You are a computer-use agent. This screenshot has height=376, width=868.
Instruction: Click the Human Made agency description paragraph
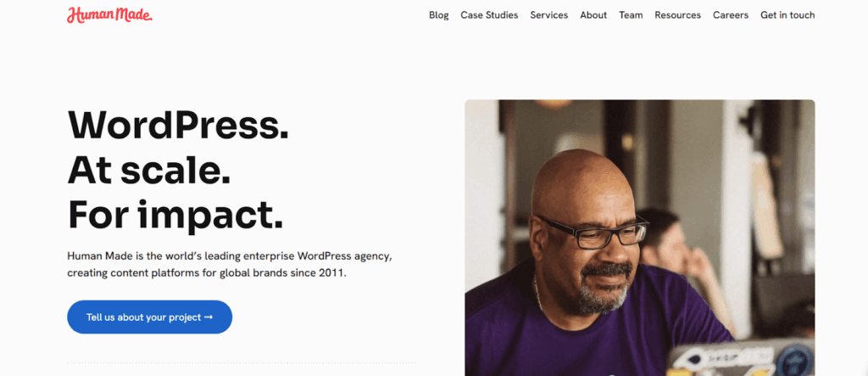click(x=229, y=265)
